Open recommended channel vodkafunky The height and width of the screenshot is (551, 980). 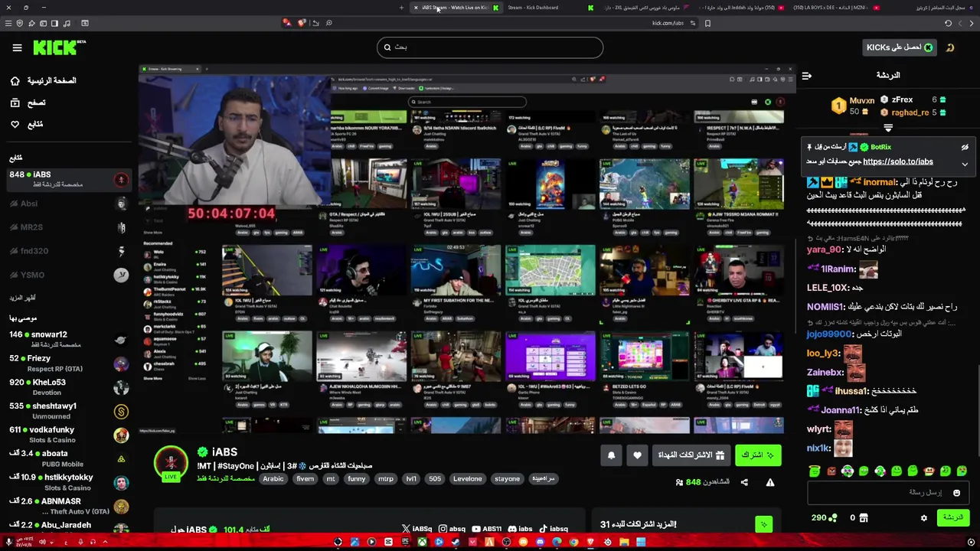(68, 434)
